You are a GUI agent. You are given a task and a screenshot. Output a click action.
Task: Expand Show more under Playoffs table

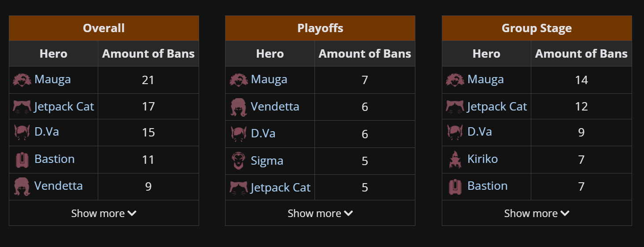click(x=320, y=214)
